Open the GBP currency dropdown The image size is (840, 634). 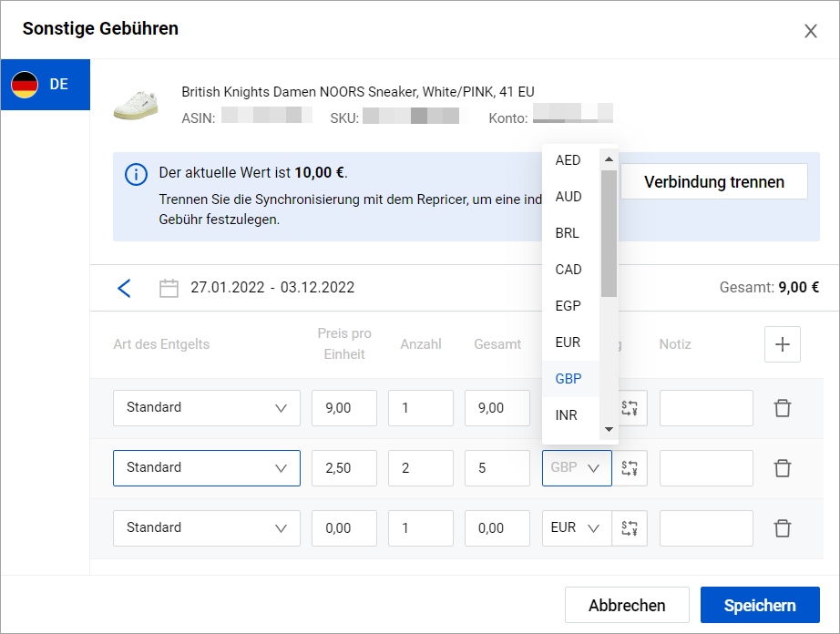(577, 468)
